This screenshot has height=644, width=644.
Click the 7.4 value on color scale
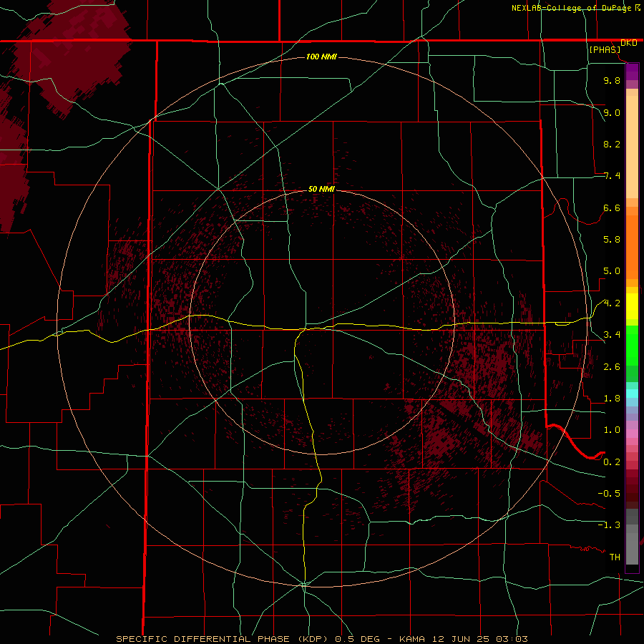point(612,176)
